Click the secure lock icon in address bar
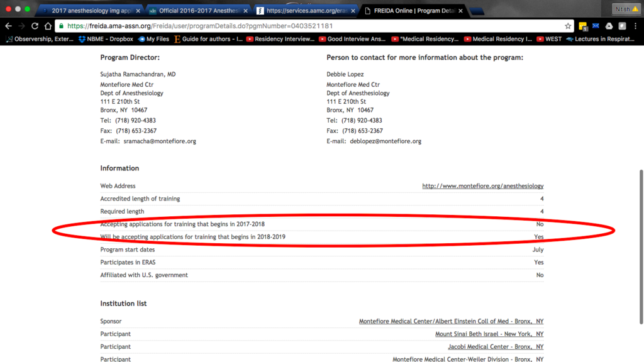The width and height of the screenshot is (644, 362). (x=61, y=26)
